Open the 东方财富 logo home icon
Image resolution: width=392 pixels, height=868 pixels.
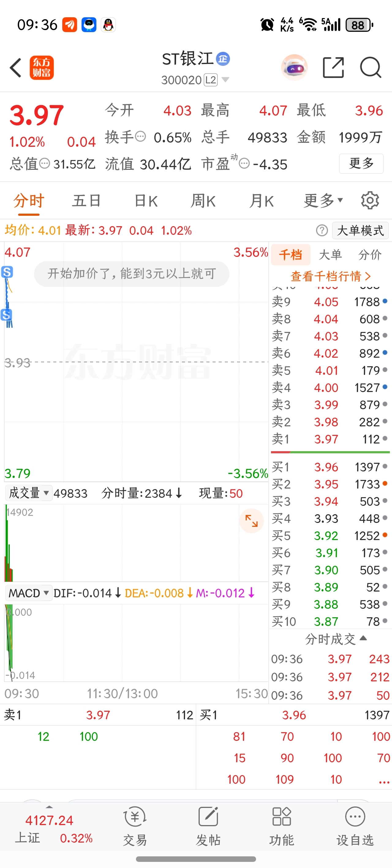tap(42, 68)
